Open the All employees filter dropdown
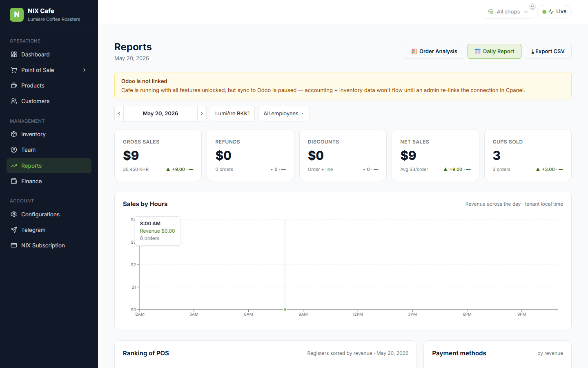The image size is (588, 368). (284, 114)
